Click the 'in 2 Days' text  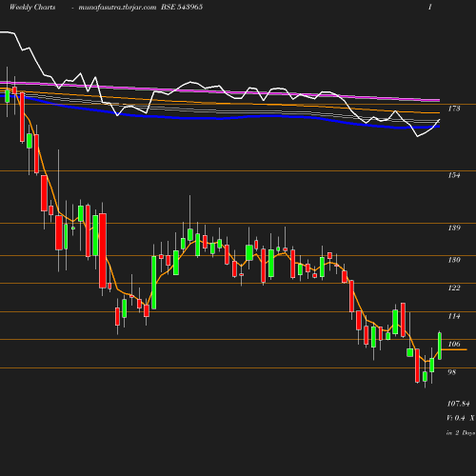461,433
